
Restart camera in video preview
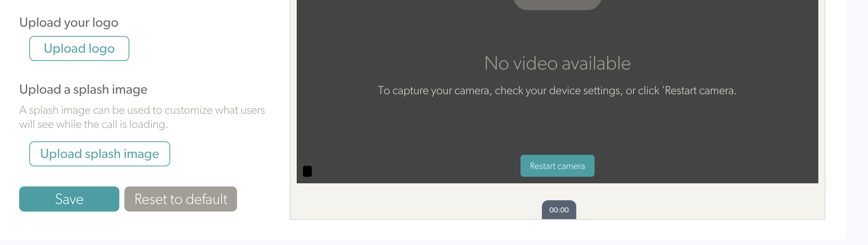click(x=558, y=166)
